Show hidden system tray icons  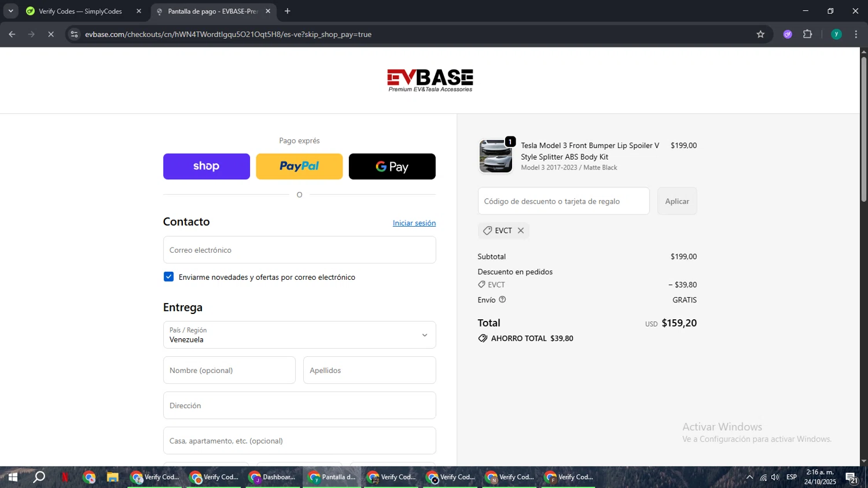pyautogui.click(x=749, y=477)
